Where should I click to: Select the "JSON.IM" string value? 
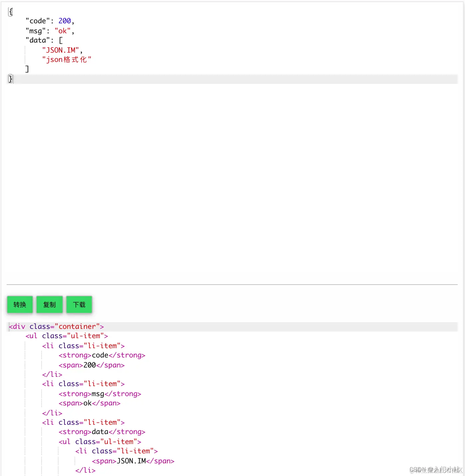tap(60, 50)
